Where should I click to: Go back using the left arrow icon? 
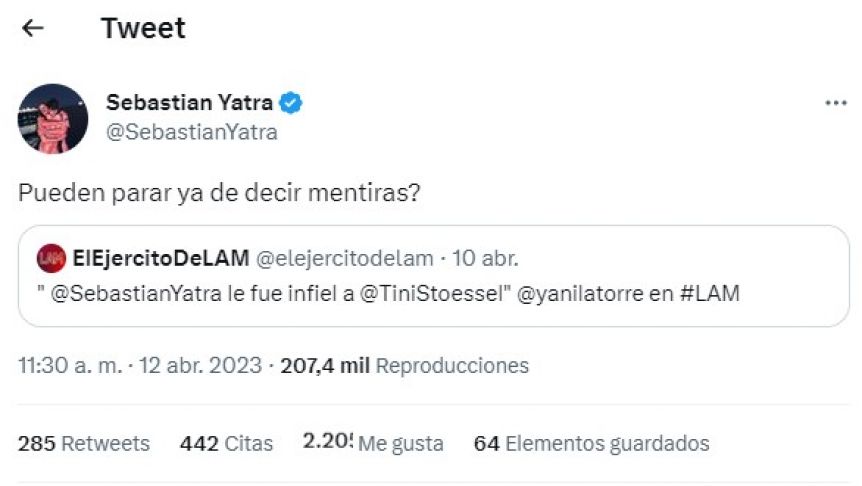32,27
